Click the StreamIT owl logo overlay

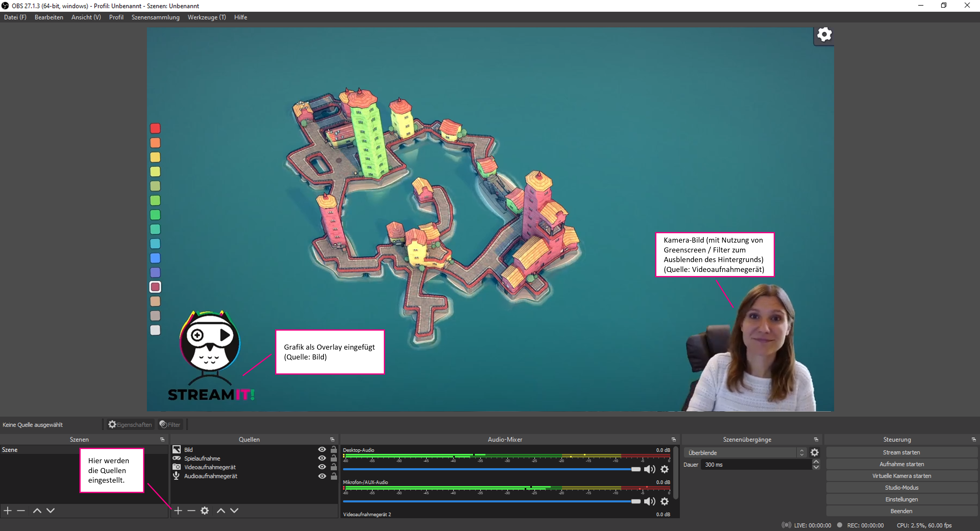tap(211, 356)
